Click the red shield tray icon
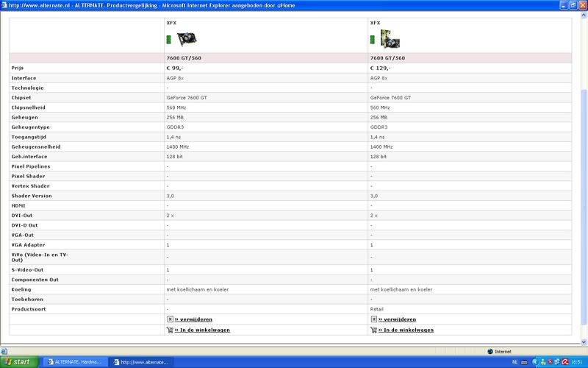The height and width of the screenshot is (368, 588). pyautogui.click(x=550, y=362)
